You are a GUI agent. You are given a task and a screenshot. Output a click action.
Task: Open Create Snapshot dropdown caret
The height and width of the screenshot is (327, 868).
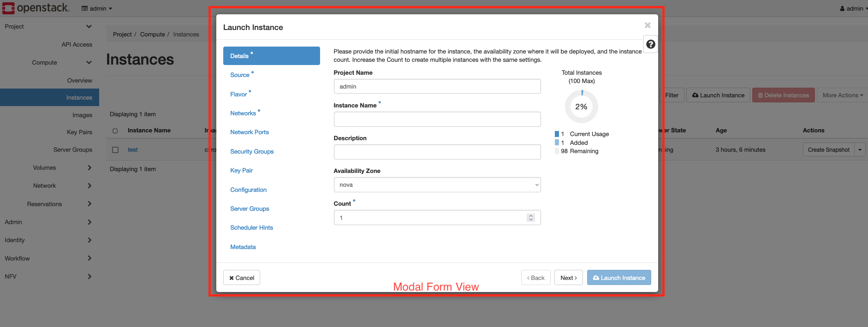click(860, 150)
